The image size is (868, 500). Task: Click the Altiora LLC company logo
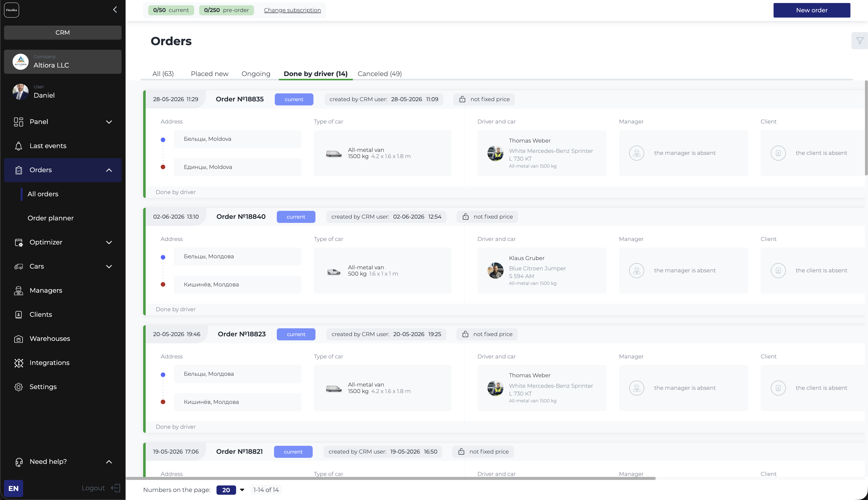point(21,62)
